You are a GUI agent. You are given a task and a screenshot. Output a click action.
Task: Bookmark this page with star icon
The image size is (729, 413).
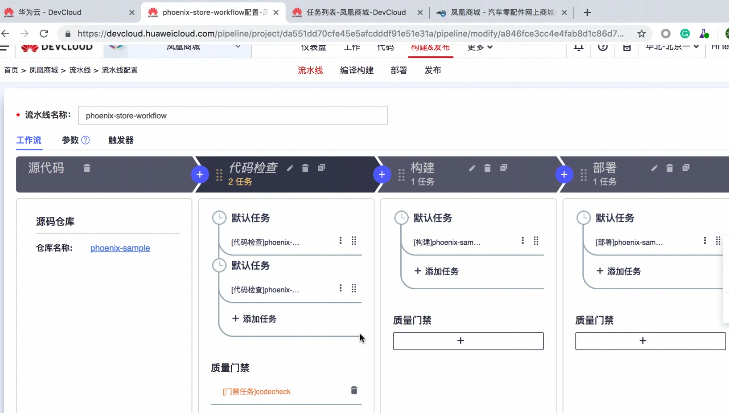[642, 33]
